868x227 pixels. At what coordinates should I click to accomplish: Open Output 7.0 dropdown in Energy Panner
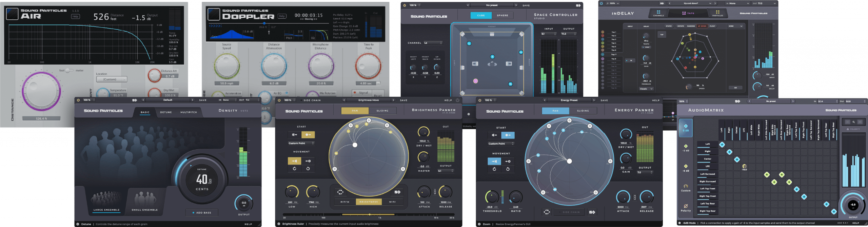(645, 172)
